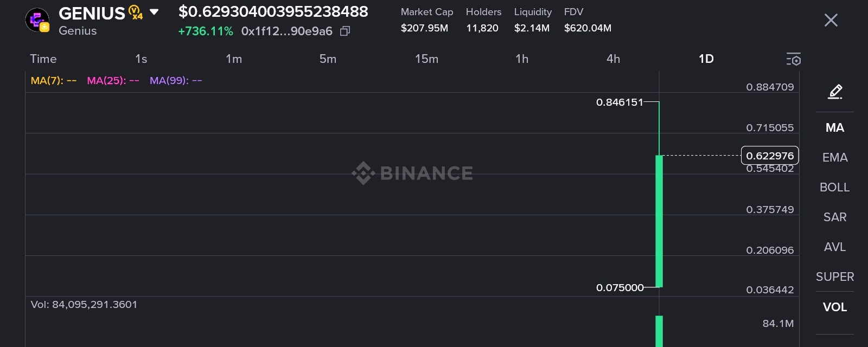The image size is (868, 347).
Task: Switch to the 15m timeframe
Action: [x=426, y=59]
